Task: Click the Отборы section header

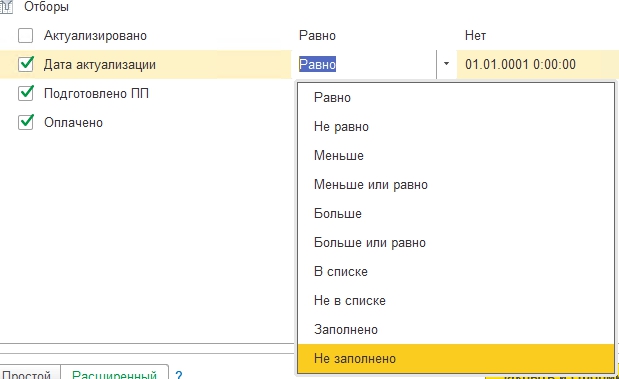Action: pyautogui.click(x=46, y=7)
